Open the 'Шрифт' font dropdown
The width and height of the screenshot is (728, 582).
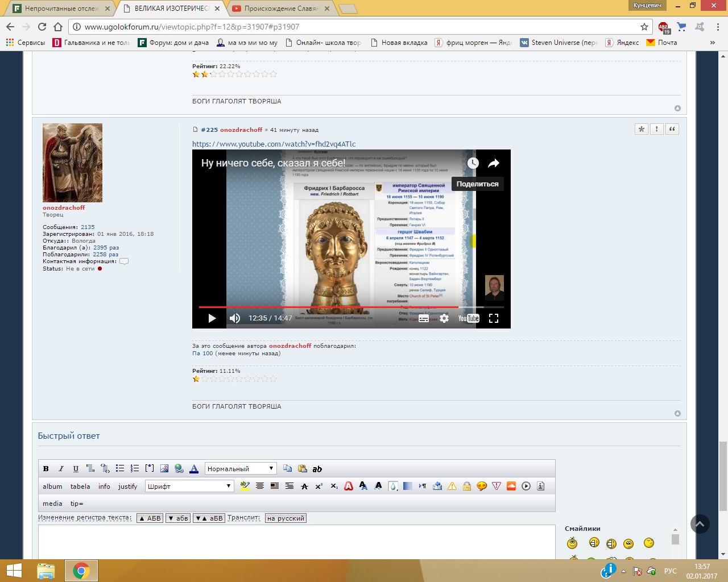point(189,486)
